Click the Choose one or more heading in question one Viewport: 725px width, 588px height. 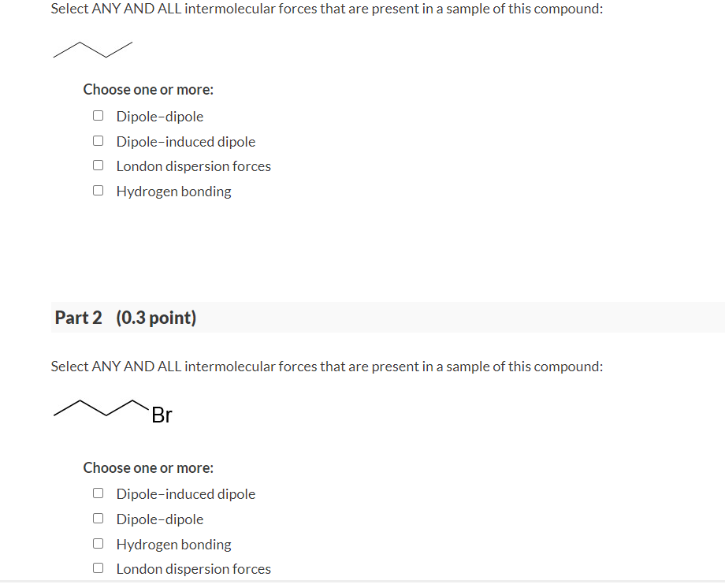click(147, 89)
